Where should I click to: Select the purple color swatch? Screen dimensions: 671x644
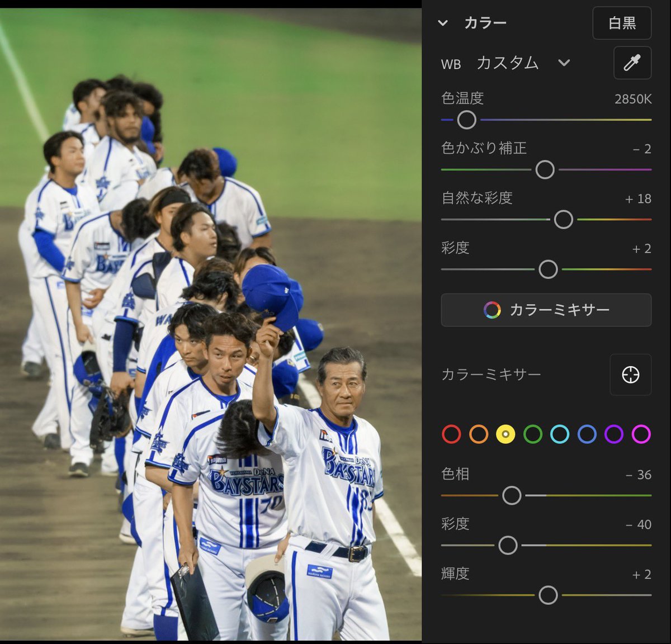point(614,434)
